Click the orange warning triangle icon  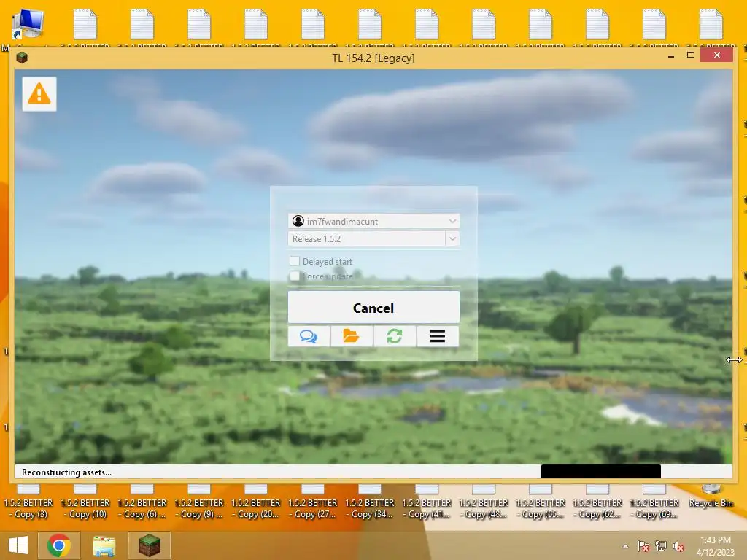[x=39, y=94]
